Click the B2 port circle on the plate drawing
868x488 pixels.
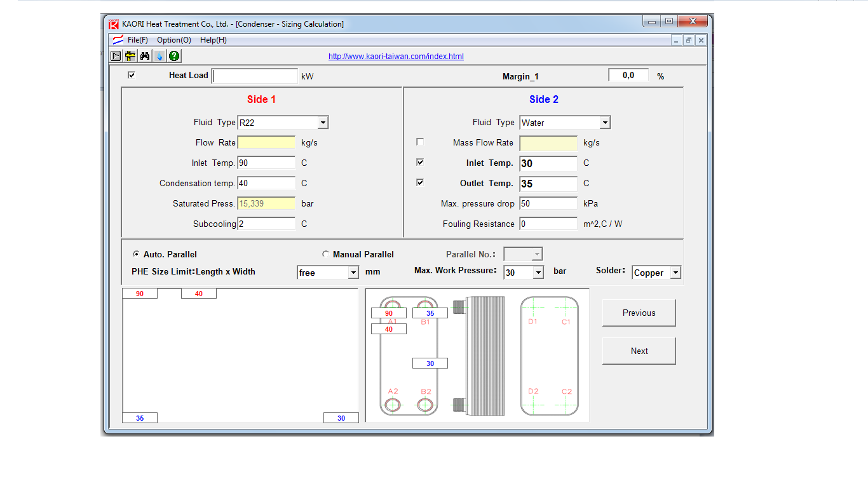[425, 405]
